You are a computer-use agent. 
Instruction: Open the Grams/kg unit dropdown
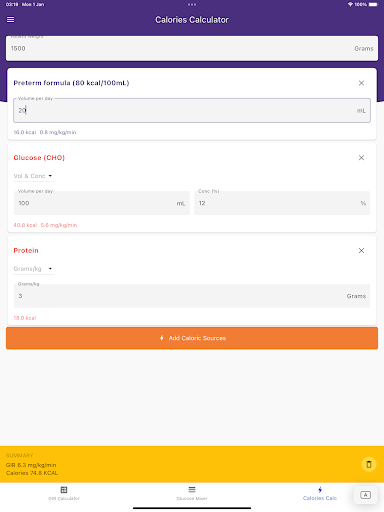pyautogui.click(x=33, y=269)
